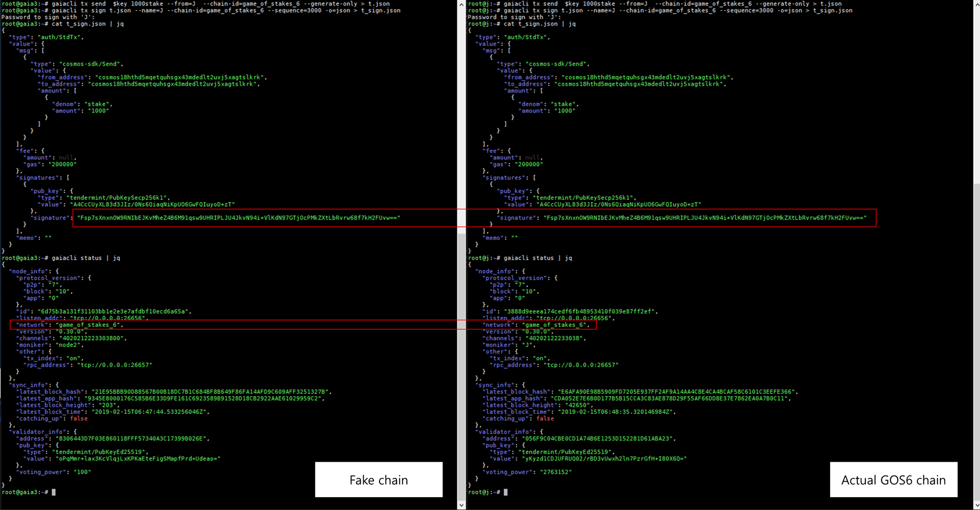Select node id starting with 3888d9eeea174
This screenshot has height=510, width=980.
580,312
